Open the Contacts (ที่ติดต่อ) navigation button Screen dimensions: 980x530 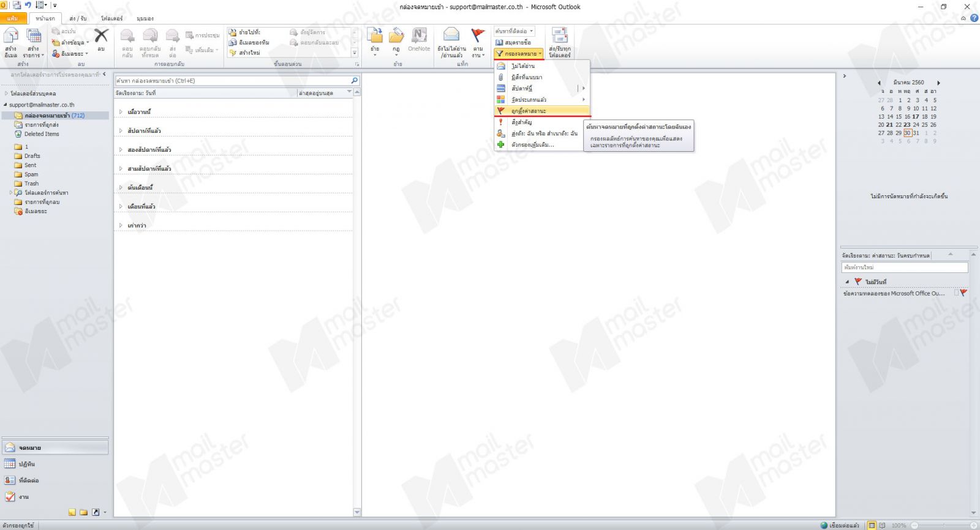pyautogui.click(x=55, y=480)
